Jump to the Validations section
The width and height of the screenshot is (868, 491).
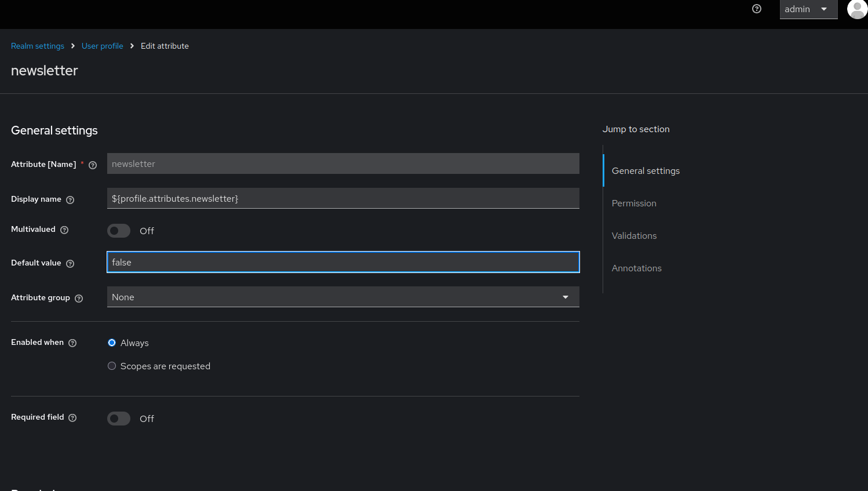coord(634,235)
